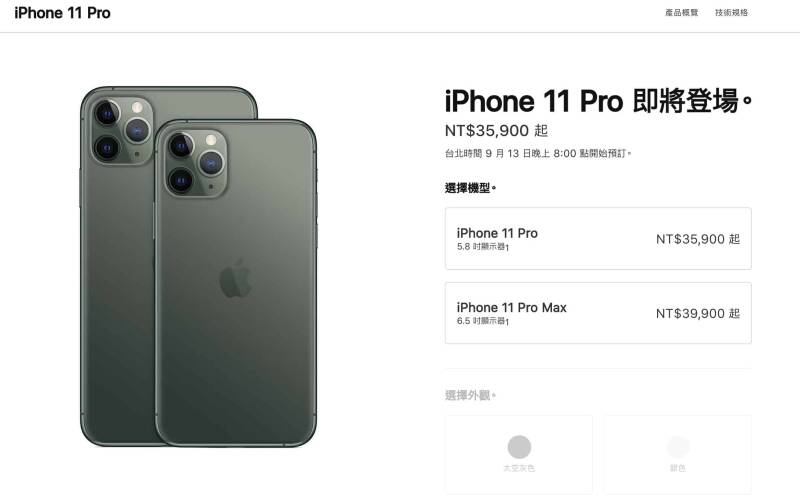Click the NT$39,900 起 price in Max card
This screenshot has width=800, height=496.
(x=697, y=313)
